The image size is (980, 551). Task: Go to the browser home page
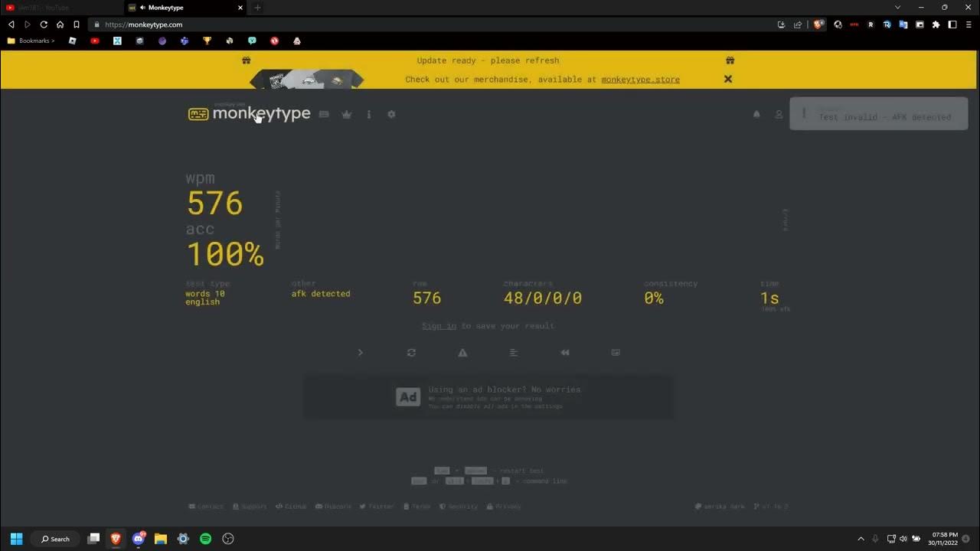(60, 24)
